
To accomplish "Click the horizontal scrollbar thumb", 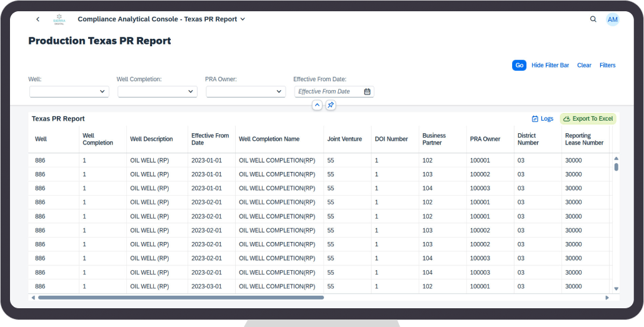I will [181, 298].
